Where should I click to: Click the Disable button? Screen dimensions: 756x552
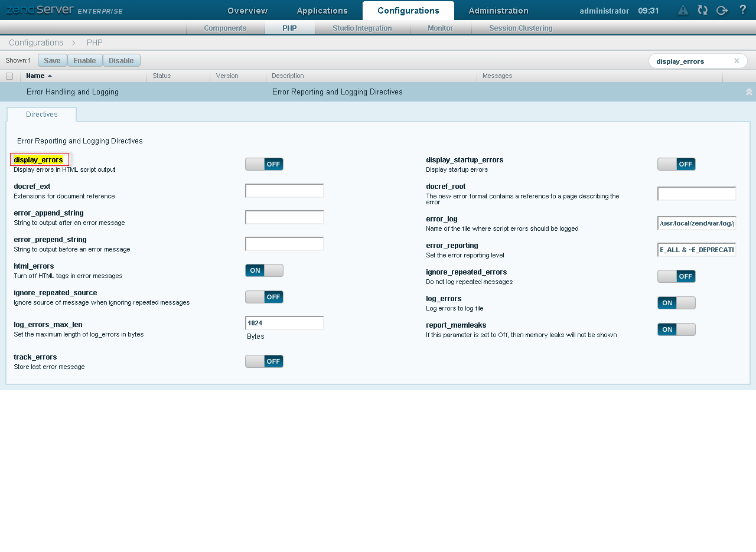point(121,61)
